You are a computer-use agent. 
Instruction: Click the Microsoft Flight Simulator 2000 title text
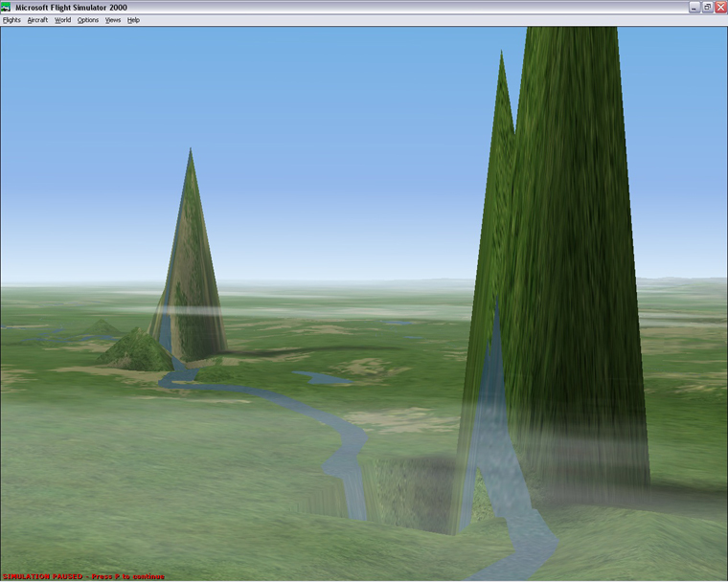71,8
